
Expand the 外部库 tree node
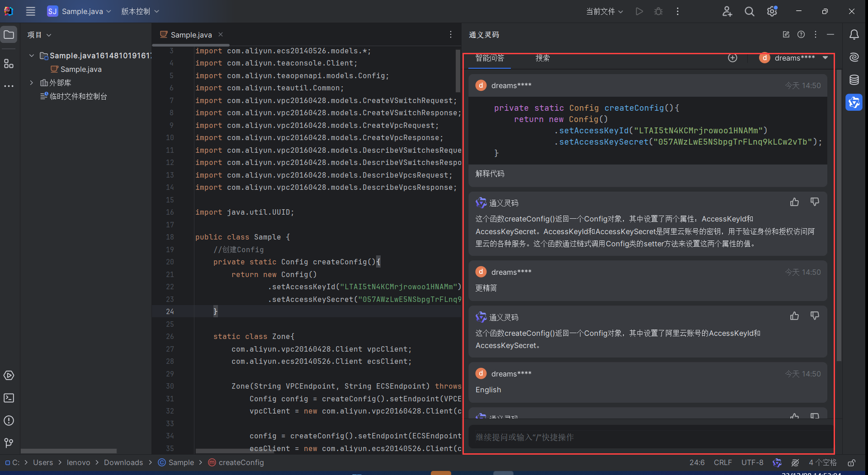[x=32, y=83]
